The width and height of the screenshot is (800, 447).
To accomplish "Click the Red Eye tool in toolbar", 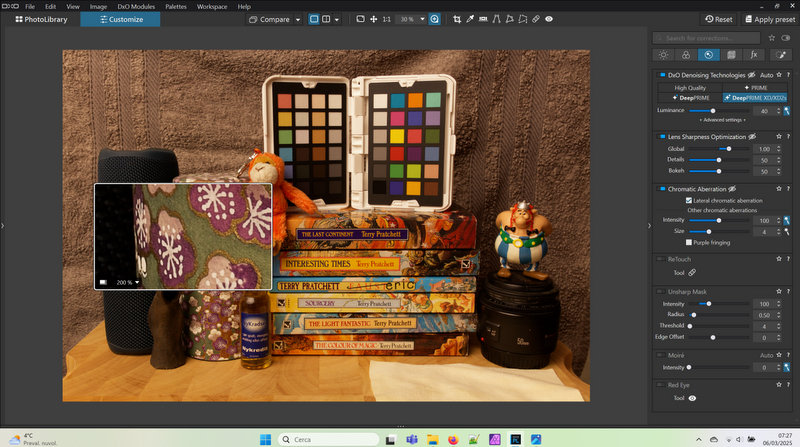I will [549, 19].
